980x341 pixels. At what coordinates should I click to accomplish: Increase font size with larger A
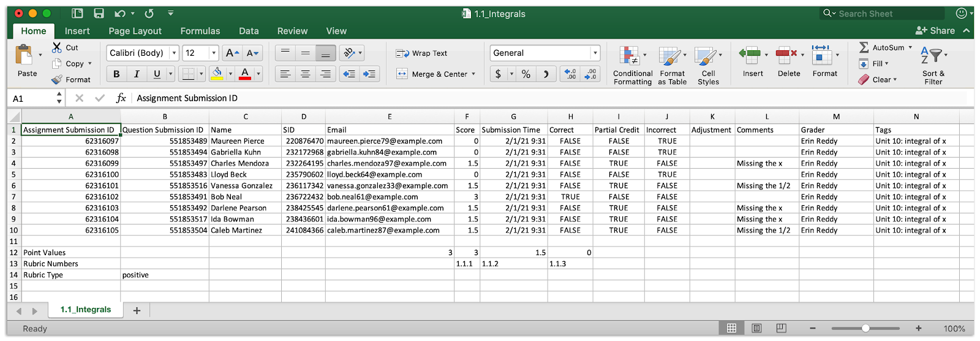[232, 53]
